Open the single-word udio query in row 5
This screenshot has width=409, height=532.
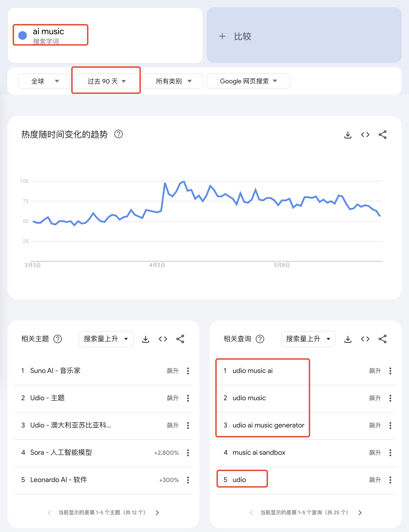coord(239,480)
